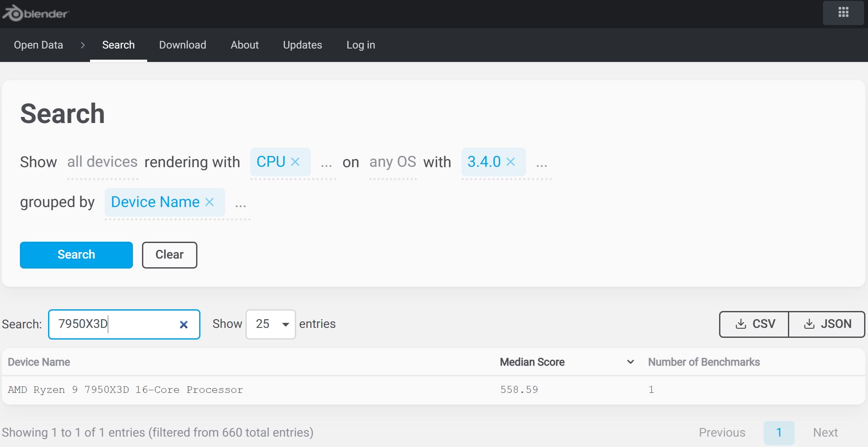Click the breadcrumb chevron separator
868x447 pixels.
coord(83,45)
